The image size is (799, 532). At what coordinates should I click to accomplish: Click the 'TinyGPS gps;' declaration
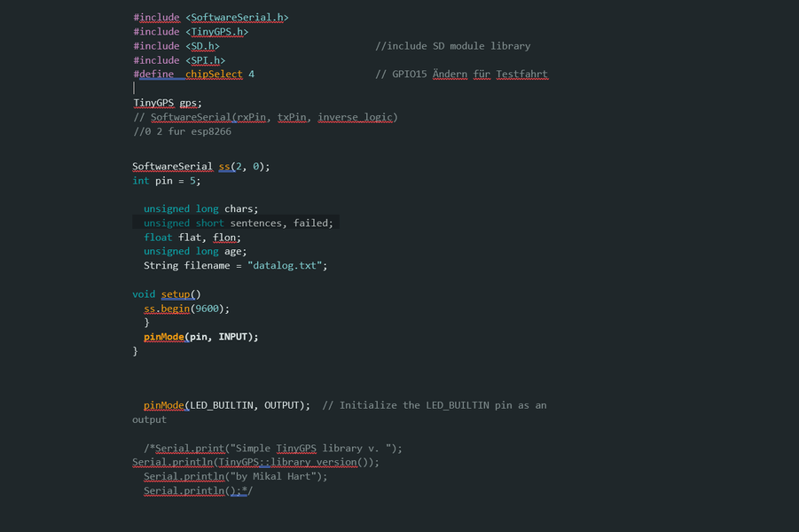pos(168,103)
